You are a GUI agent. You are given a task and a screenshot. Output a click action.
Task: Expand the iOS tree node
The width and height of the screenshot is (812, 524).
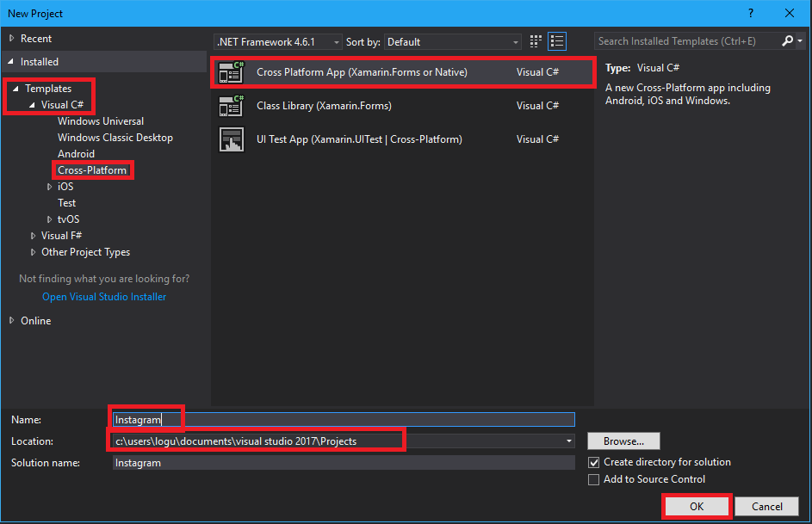[x=49, y=187]
